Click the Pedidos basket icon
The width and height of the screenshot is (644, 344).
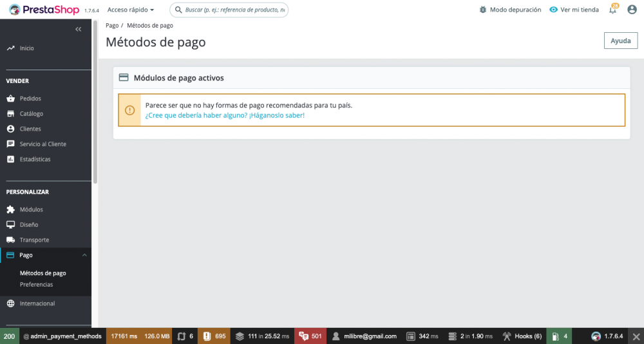(11, 99)
